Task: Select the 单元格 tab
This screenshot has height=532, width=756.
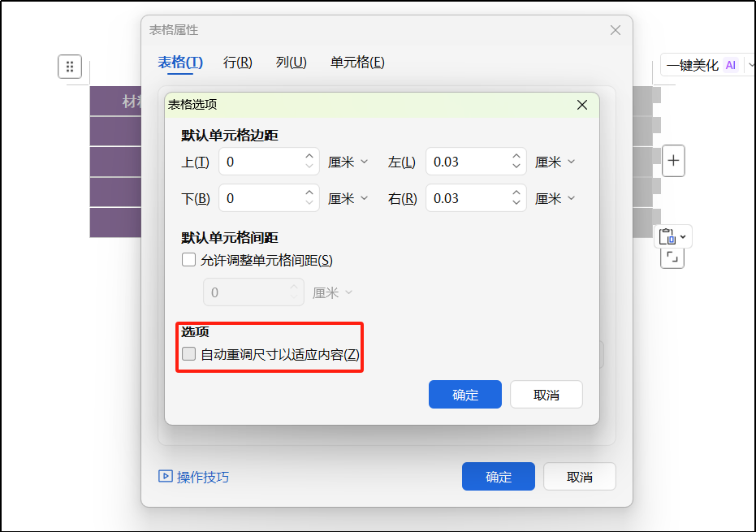Action: (356, 62)
